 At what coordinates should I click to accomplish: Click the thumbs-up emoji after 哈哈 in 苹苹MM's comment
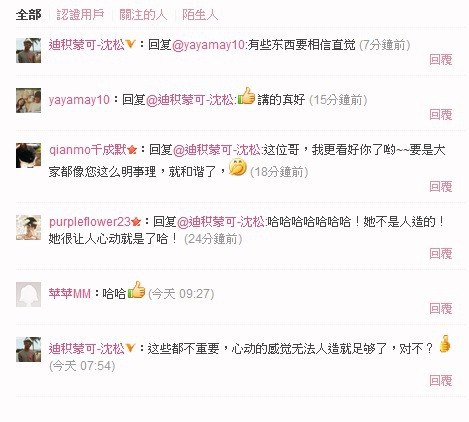tap(137, 289)
